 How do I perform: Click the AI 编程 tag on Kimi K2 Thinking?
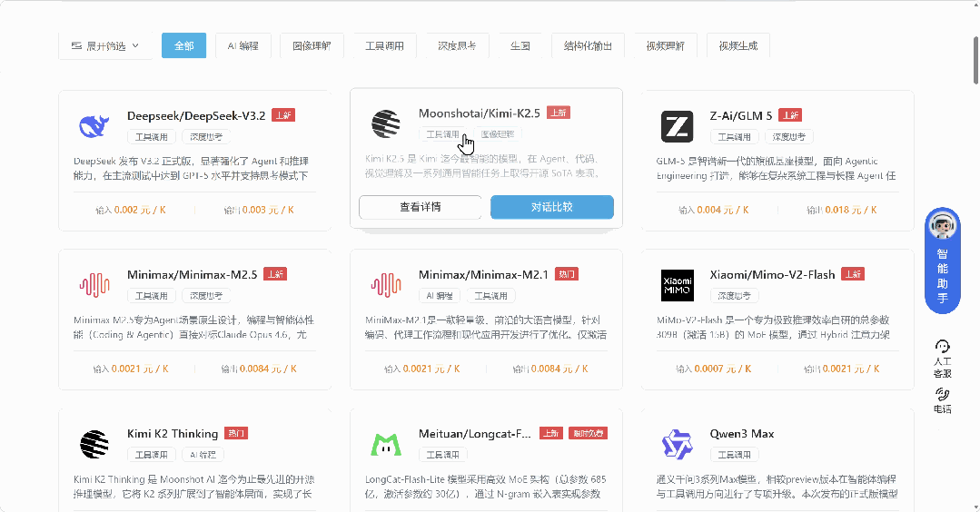coord(203,455)
